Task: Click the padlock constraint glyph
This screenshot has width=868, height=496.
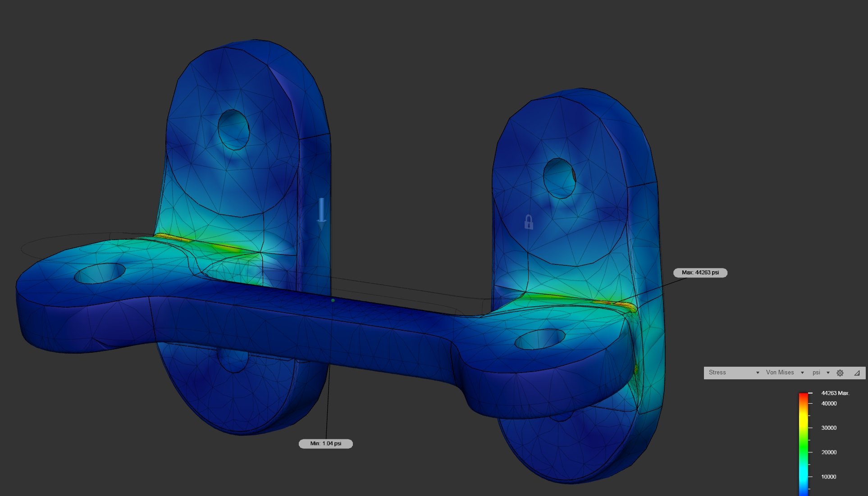Action: tap(529, 222)
